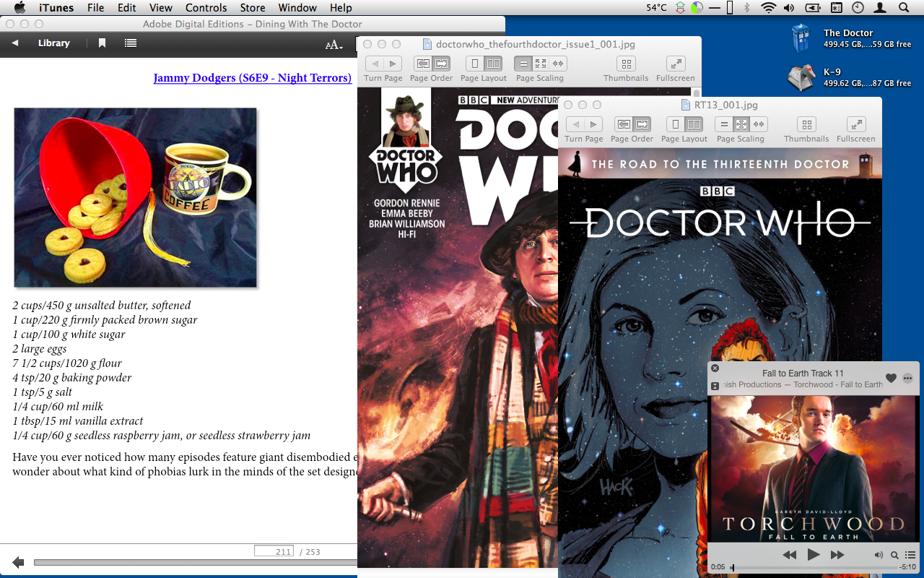924x578 pixels.
Task: Open more options ellipsis in MiniPlayer
Action: pos(908,378)
